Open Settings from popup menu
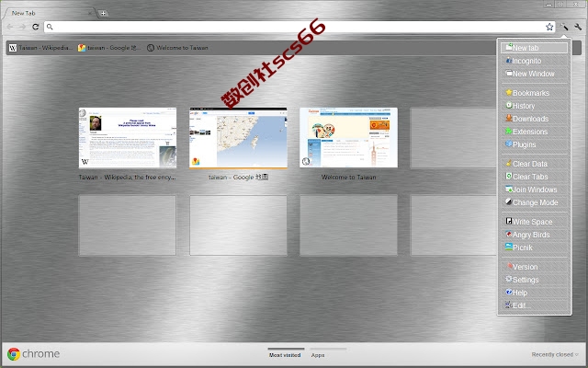This screenshot has height=368, width=588. [x=534, y=280]
